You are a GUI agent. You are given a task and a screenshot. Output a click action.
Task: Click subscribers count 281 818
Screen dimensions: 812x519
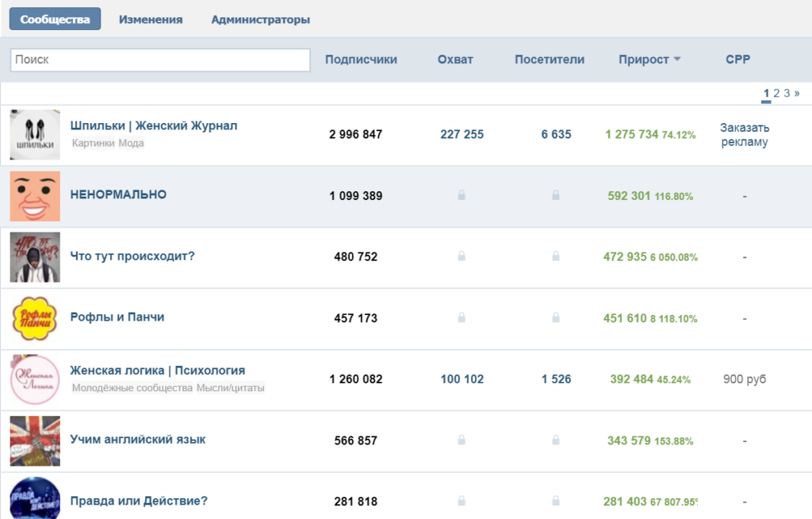(x=356, y=502)
